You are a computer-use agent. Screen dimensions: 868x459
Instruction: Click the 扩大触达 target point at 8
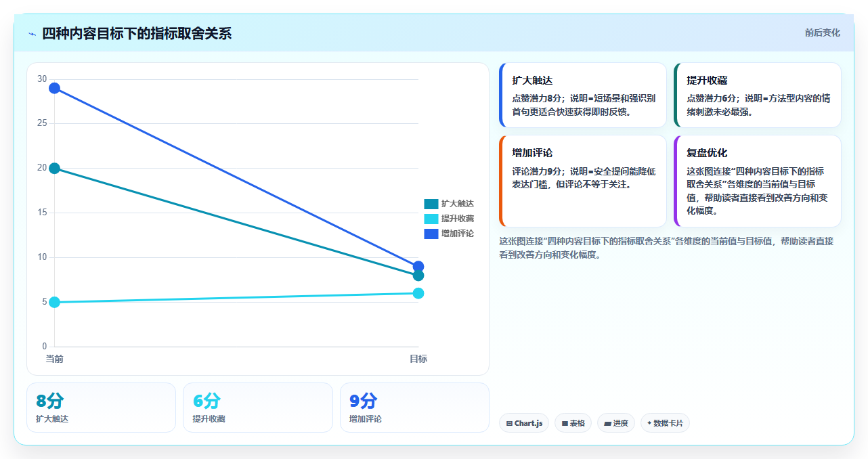[x=418, y=276]
